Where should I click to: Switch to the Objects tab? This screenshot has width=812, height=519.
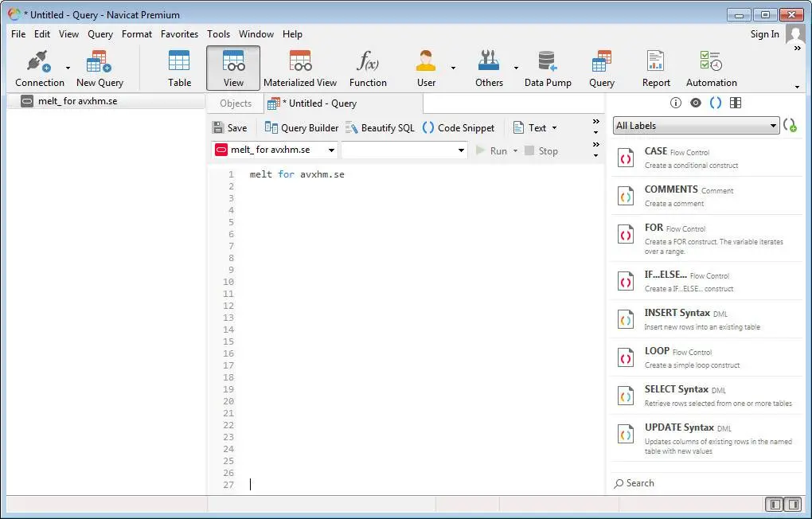pos(235,103)
